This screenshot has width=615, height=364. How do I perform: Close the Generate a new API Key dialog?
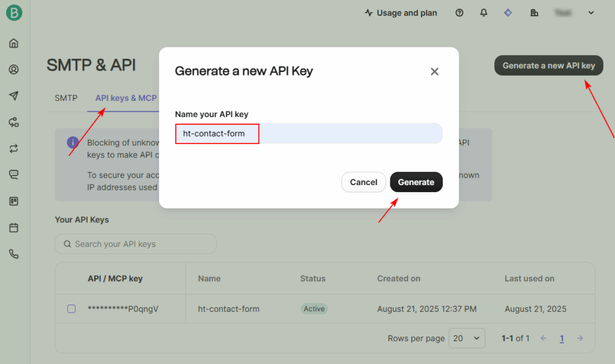[x=434, y=71]
